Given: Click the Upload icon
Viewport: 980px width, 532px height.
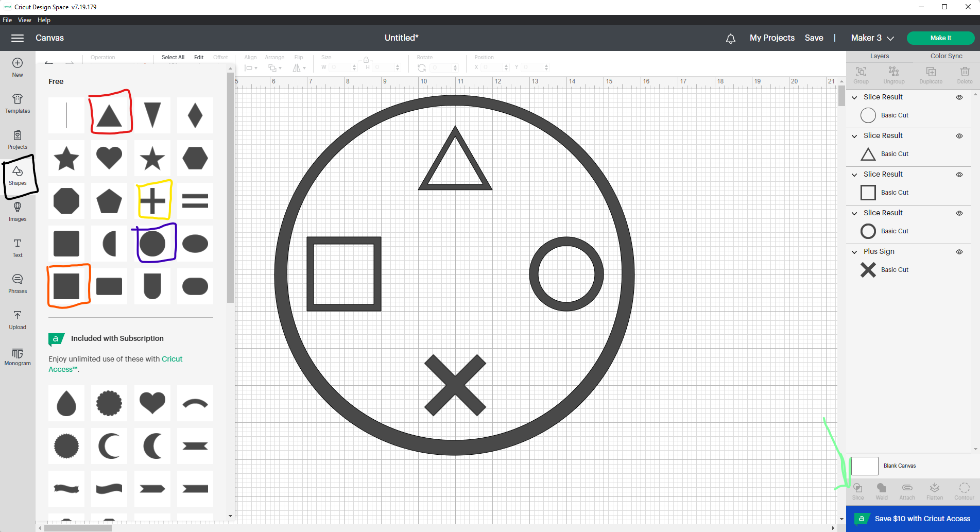Looking at the screenshot, I should [x=18, y=320].
